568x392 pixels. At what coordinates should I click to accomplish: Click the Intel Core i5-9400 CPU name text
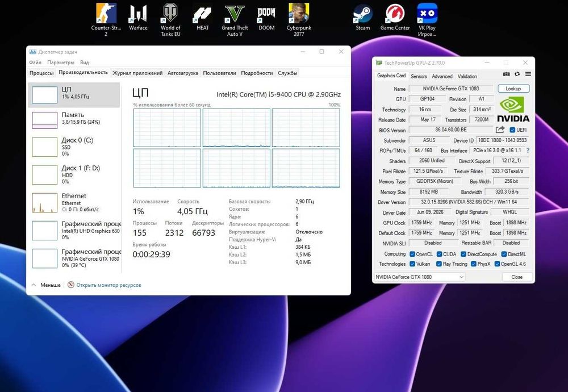pos(278,94)
